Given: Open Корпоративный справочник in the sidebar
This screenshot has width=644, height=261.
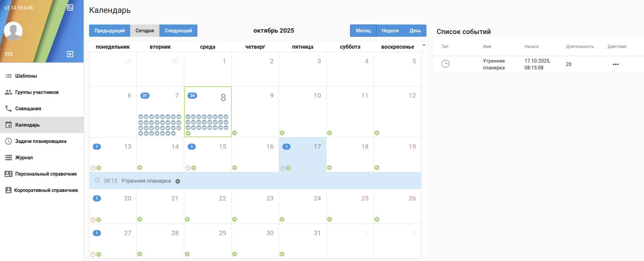Looking at the screenshot, I should [x=46, y=190].
